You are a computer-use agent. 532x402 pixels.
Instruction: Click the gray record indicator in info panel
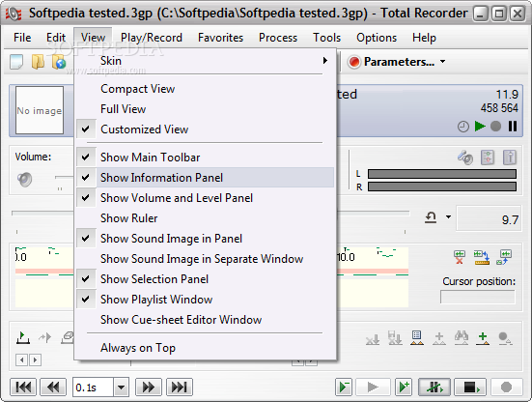pos(495,127)
